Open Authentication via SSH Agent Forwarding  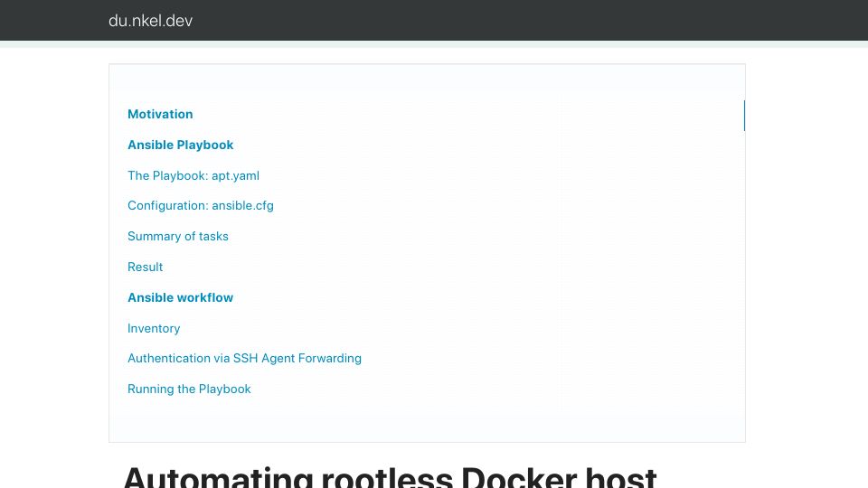click(244, 359)
